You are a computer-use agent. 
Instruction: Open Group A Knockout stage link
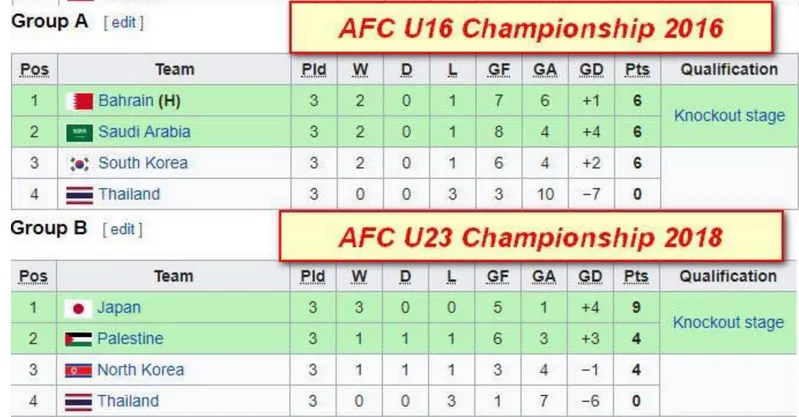pos(729,116)
